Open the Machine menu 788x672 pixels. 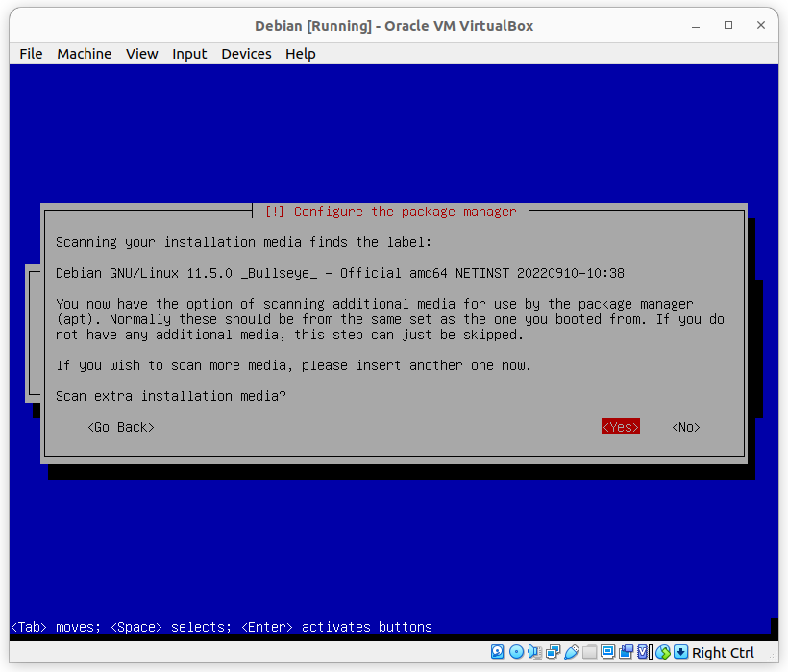coord(84,54)
